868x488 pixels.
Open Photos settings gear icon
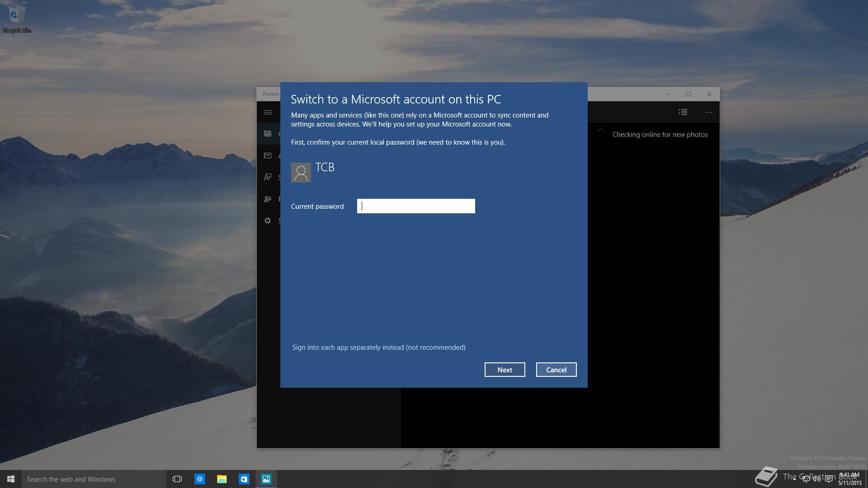coord(268,221)
